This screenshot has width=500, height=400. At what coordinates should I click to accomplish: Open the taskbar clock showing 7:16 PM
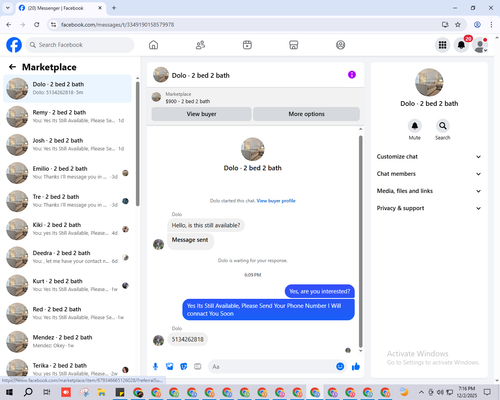[467, 392]
